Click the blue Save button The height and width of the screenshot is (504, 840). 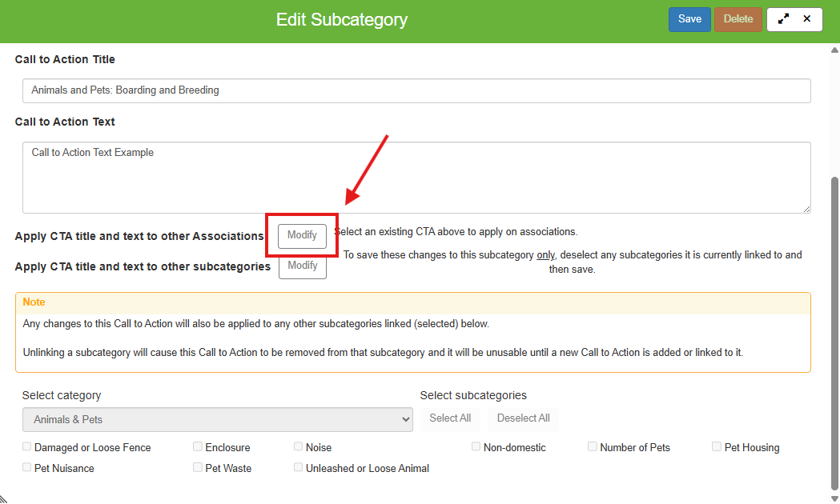(689, 19)
